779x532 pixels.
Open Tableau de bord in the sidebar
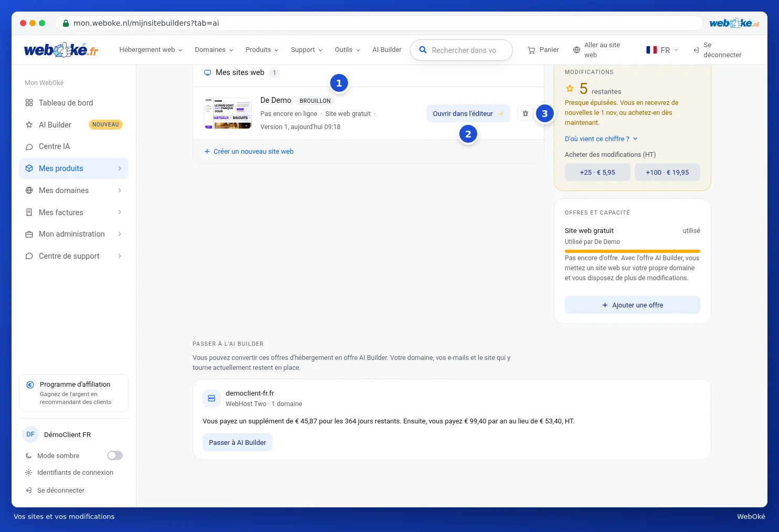tap(73, 103)
